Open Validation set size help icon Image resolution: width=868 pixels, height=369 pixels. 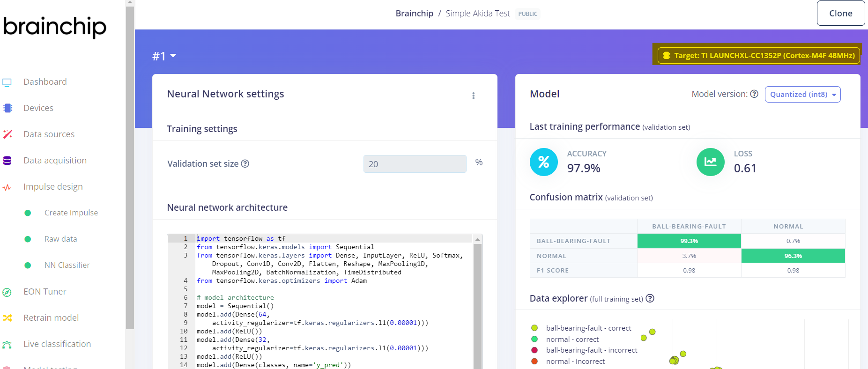[x=245, y=163]
